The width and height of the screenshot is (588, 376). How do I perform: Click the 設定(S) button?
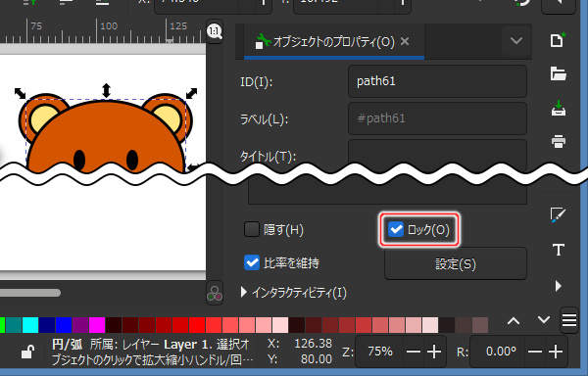456,264
